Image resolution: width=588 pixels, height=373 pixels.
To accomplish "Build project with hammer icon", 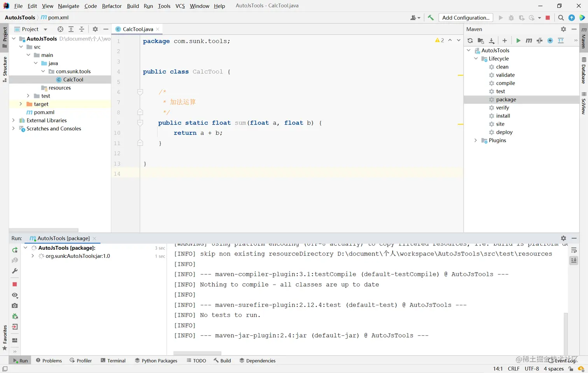I will tap(430, 18).
